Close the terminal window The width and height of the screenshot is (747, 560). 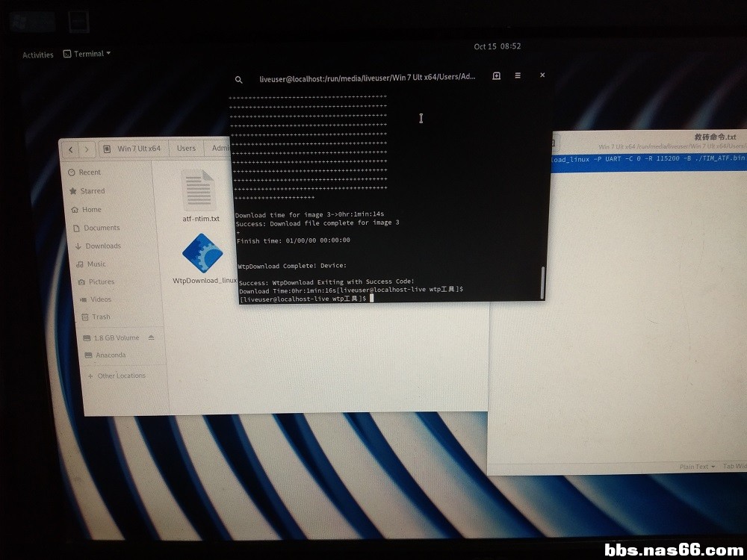click(542, 75)
